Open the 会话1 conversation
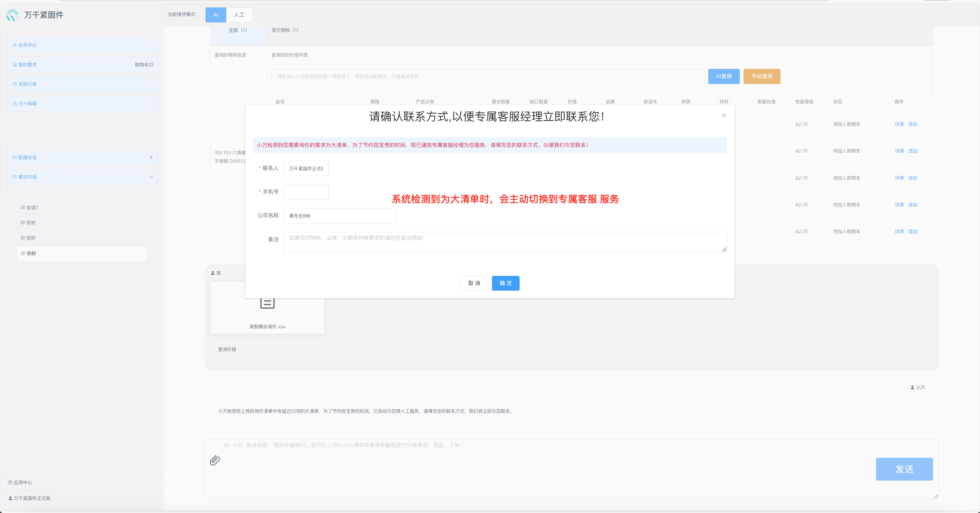This screenshot has height=513, width=980. click(x=32, y=208)
